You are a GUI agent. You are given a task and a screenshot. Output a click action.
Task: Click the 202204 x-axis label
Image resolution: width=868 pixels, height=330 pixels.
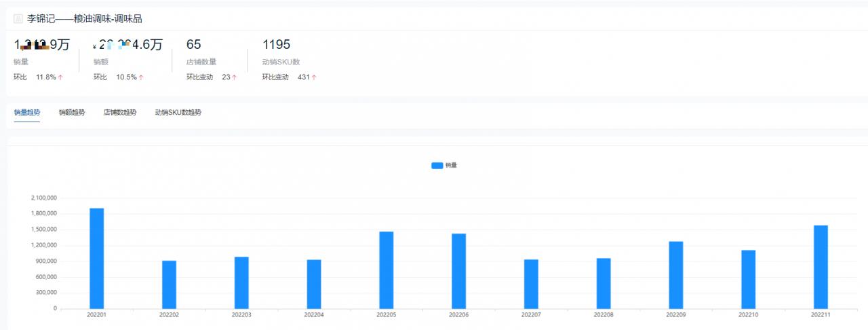[x=314, y=315]
